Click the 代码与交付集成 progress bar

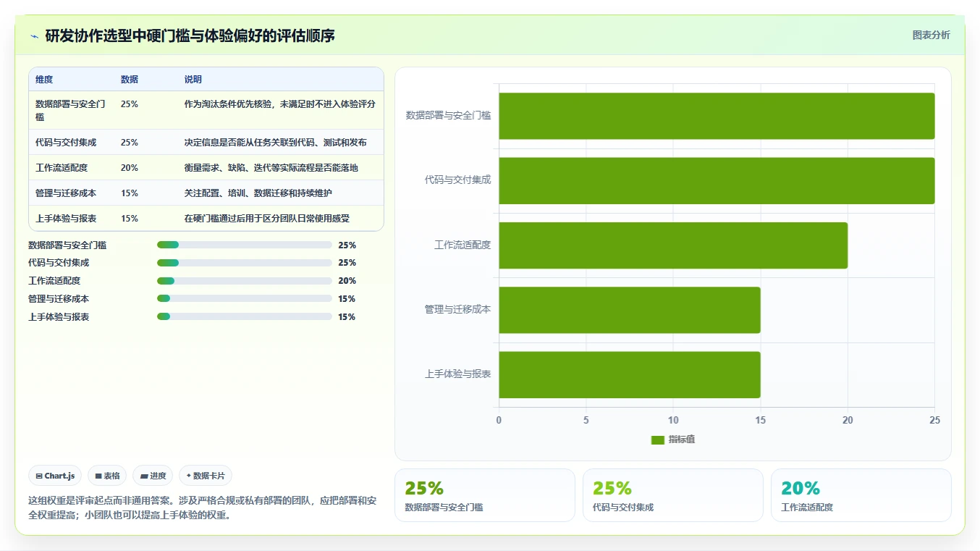(245, 263)
